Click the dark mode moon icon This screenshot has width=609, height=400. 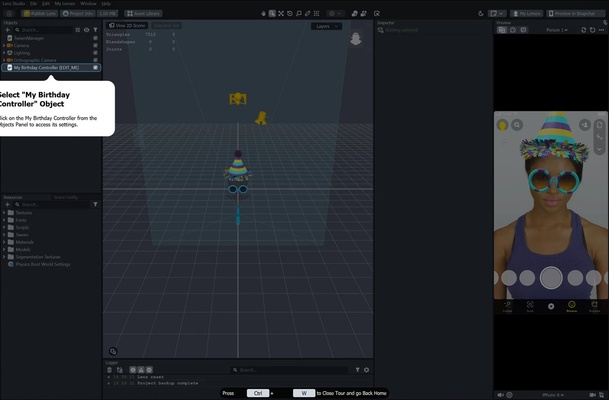480,14
